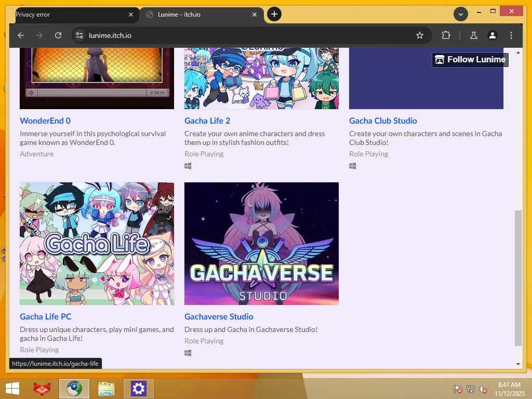Click the Action Center flag tray icon

[458, 389]
